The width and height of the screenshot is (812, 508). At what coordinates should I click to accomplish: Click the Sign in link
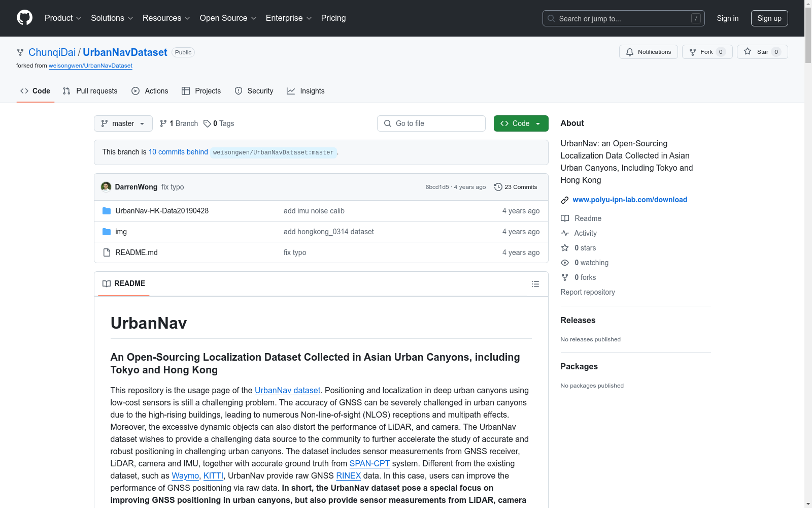[x=728, y=18]
